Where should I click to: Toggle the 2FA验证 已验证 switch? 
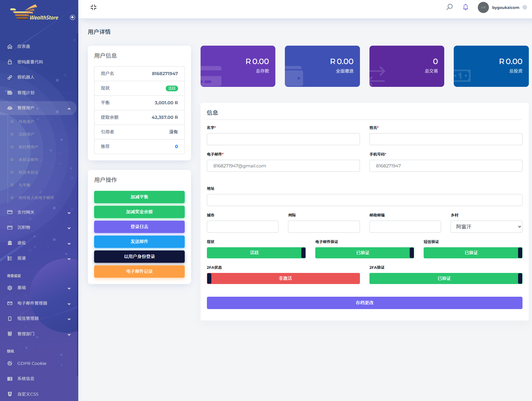click(446, 278)
